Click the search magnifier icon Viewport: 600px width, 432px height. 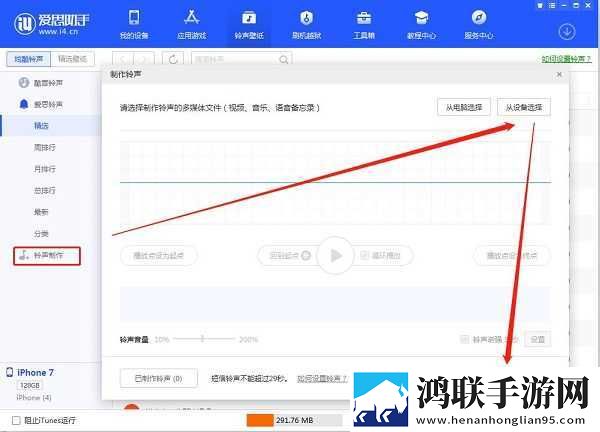click(x=284, y=60)
